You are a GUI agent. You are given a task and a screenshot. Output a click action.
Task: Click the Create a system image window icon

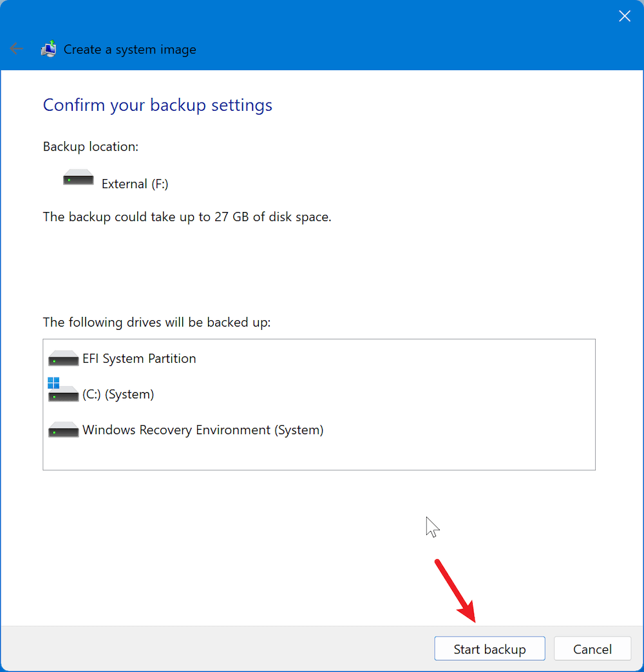tap(48, 48)
